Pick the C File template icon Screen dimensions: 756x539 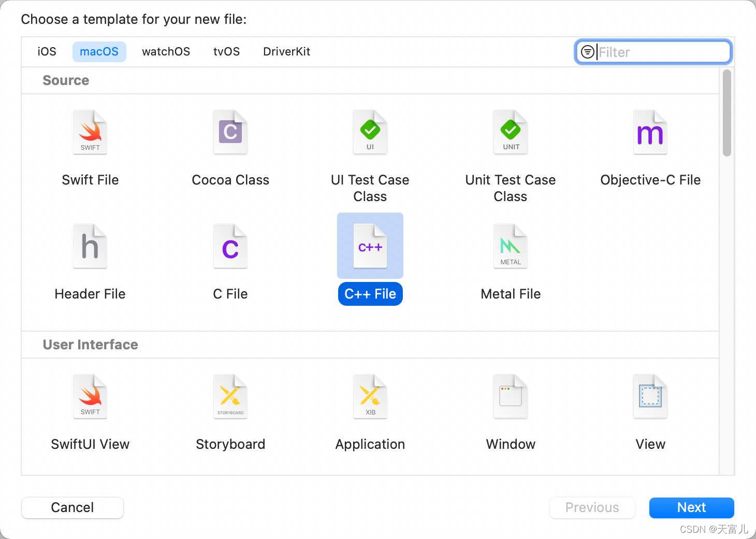pyautogui.click(x=230, y=246)
